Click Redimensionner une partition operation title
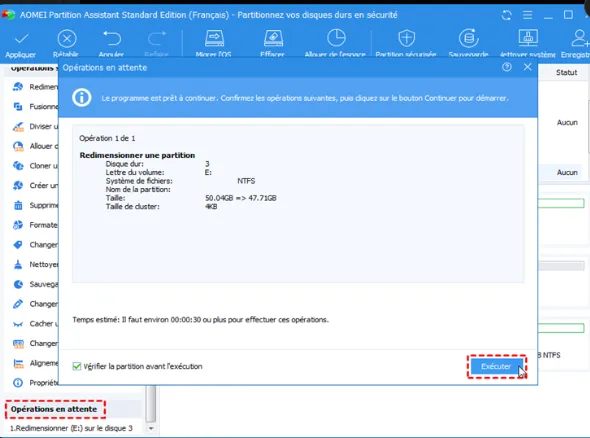590x438 pixels. [x=137, y=155]
